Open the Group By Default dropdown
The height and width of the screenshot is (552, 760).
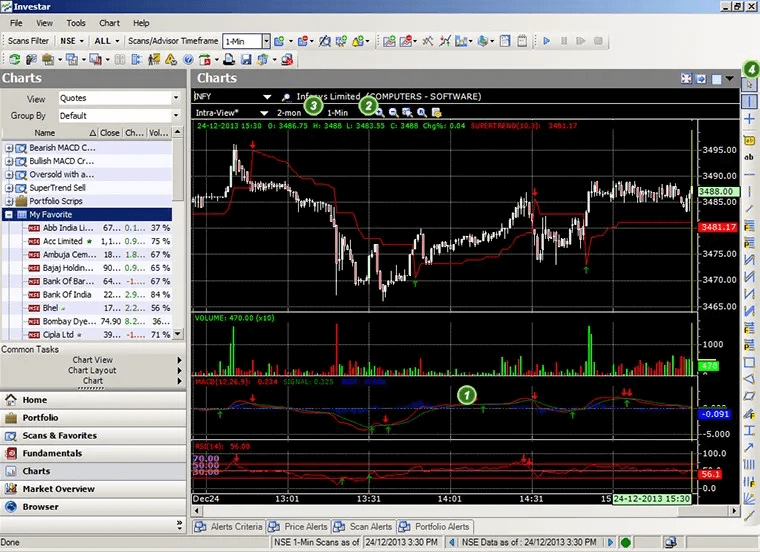119,116
